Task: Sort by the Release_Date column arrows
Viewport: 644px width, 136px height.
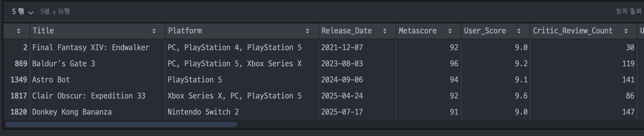Action: (385, 31)
